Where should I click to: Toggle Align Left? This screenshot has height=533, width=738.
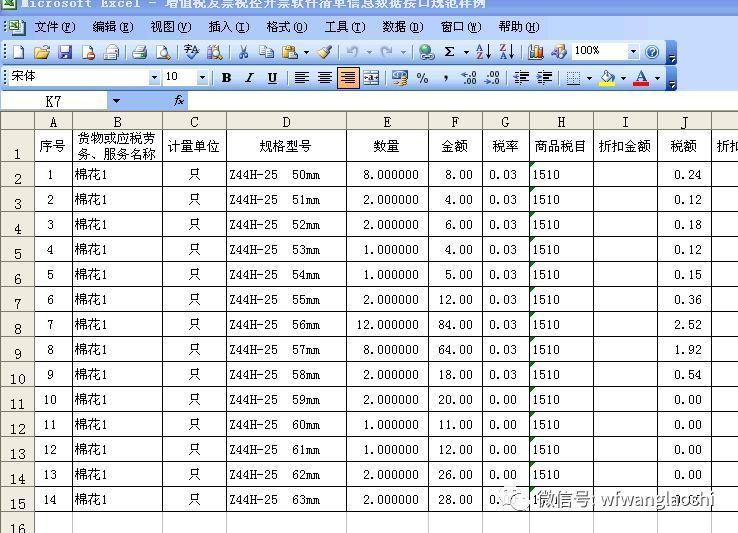click(301, 78)
